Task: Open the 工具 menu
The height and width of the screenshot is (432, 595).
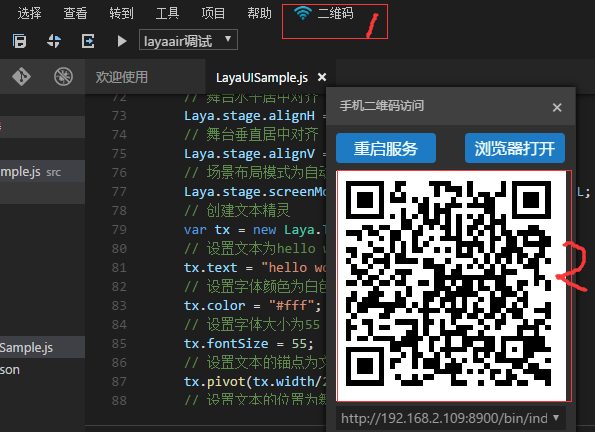Action: (167, 13)
